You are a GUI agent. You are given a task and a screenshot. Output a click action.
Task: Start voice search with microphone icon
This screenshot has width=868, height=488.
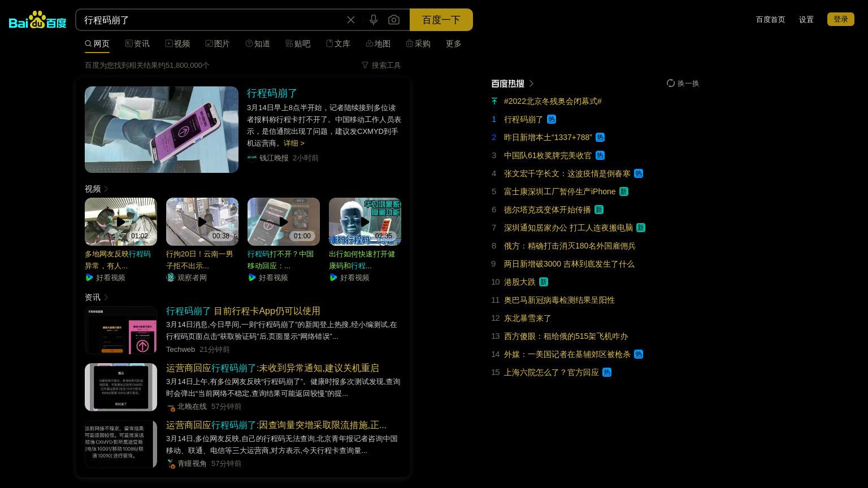tap(374, 20)
